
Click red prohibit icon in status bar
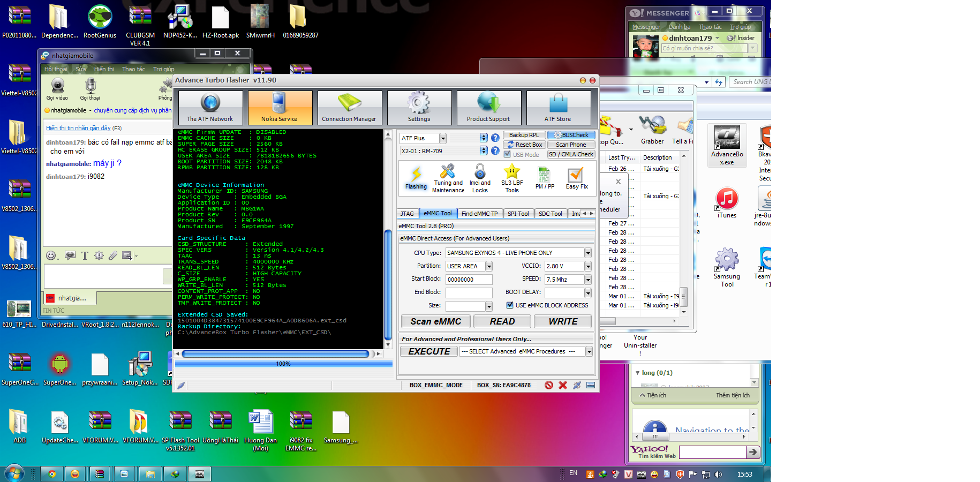click(549, 385)
